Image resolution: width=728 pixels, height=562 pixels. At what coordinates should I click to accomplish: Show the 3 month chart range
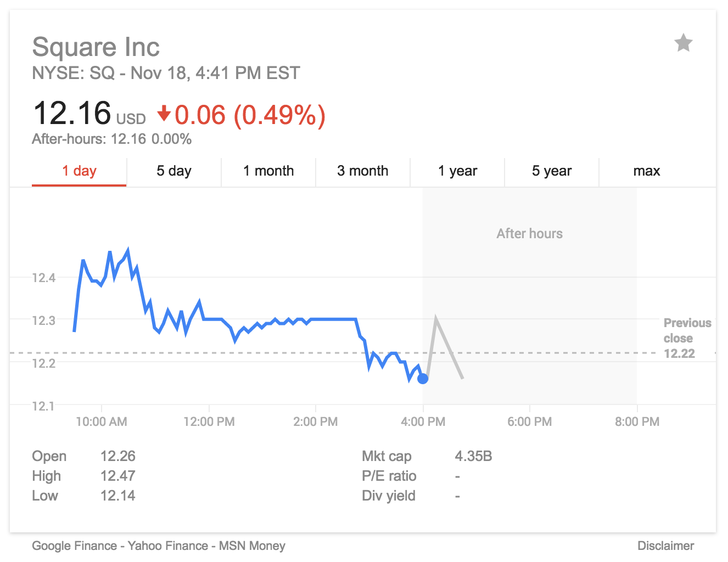tap(362, 171)
